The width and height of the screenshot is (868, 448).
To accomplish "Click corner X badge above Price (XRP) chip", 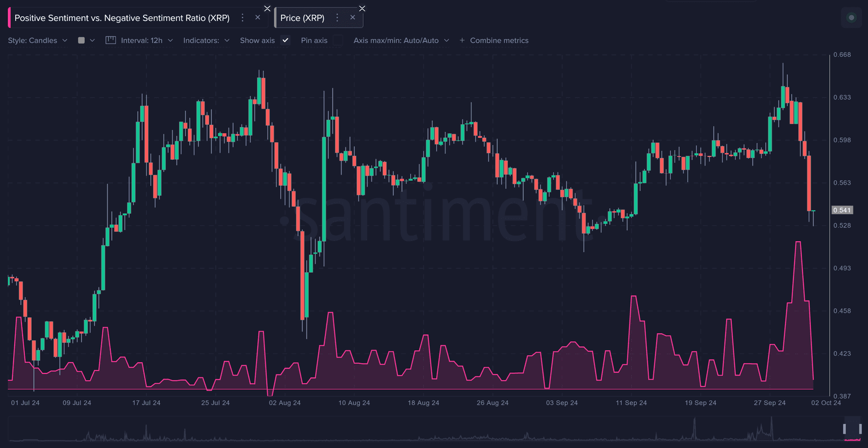I will pyautogui.click(x=362, y=8).
